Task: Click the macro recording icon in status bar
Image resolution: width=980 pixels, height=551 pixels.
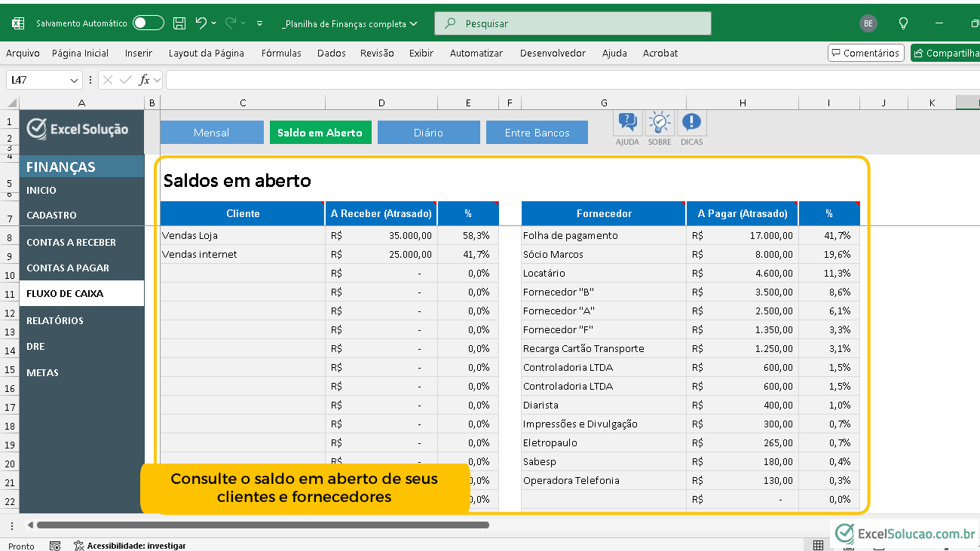Action: point(54,546)
